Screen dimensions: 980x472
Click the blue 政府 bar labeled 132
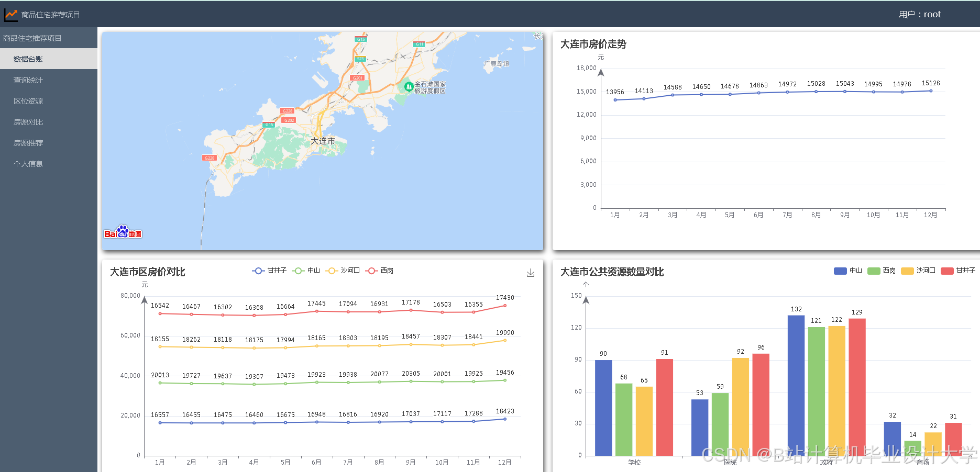(x=796, y=386)
